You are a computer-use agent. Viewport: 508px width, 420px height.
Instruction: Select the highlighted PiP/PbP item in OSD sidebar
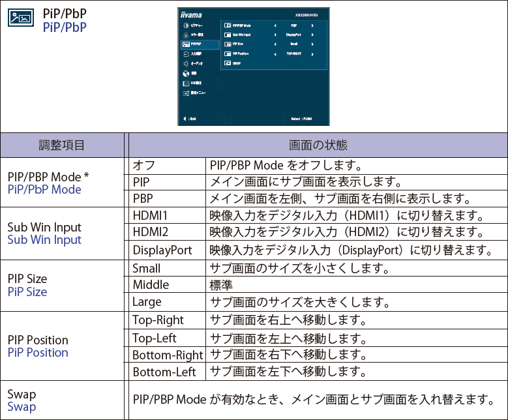click(200, 44)
